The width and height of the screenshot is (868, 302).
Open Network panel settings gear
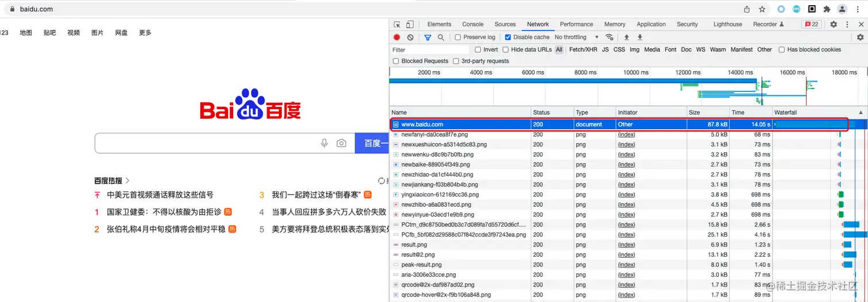click(860, 37)
